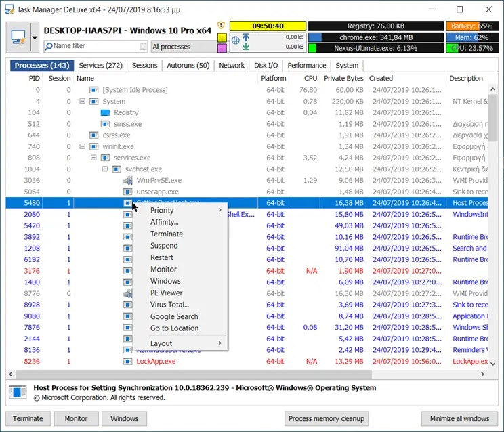
Task: Click the large process icon in details panel
Action: [x=18, y=392]
